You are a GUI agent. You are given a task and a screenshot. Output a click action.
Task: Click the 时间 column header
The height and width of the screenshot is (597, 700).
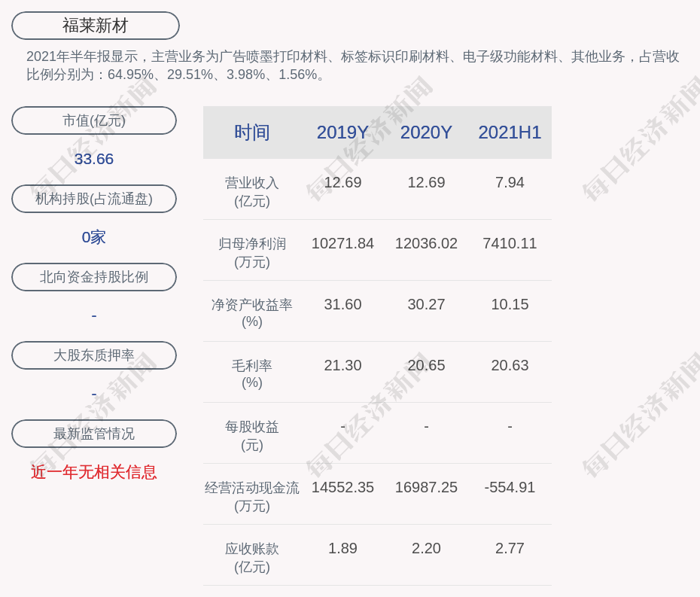tap(252, 132)
